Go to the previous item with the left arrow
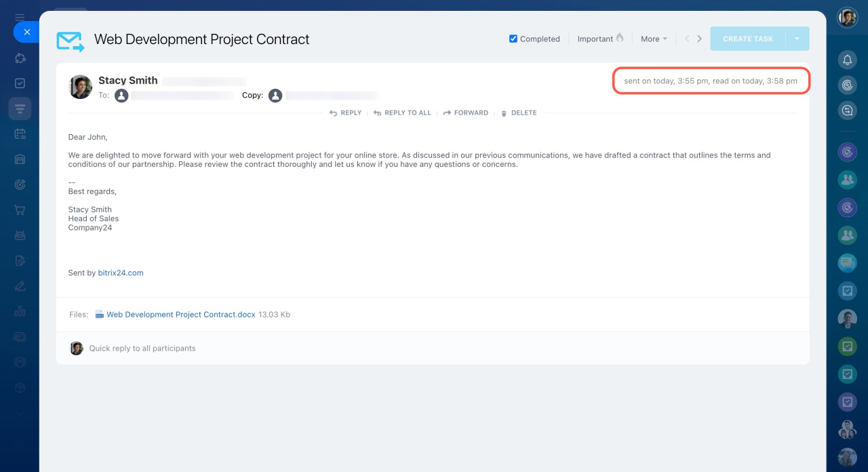868x472 pixels. (687, 39)
